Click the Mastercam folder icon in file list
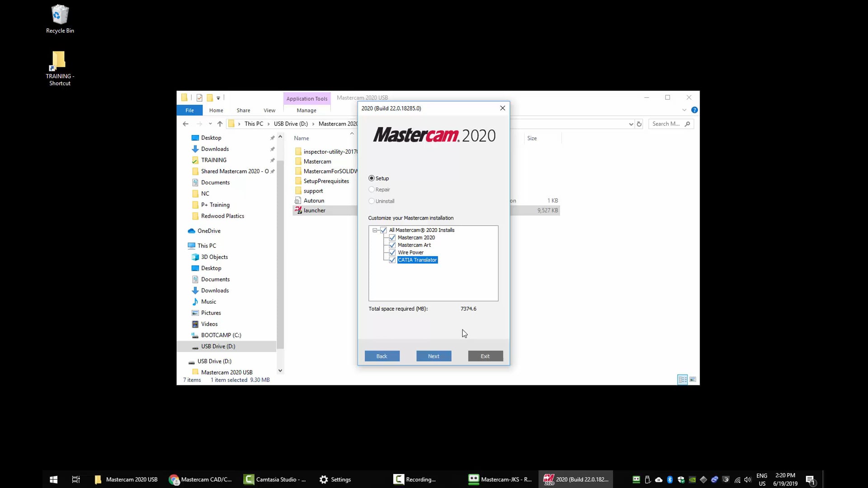The image size is (868, 488). [x=298, y=161]
